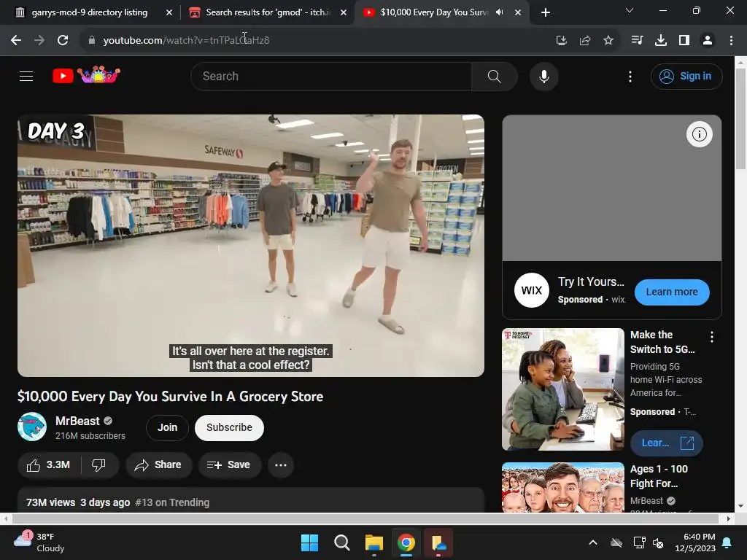
Task: Go back to the previous page
Action: click(16, 40)
